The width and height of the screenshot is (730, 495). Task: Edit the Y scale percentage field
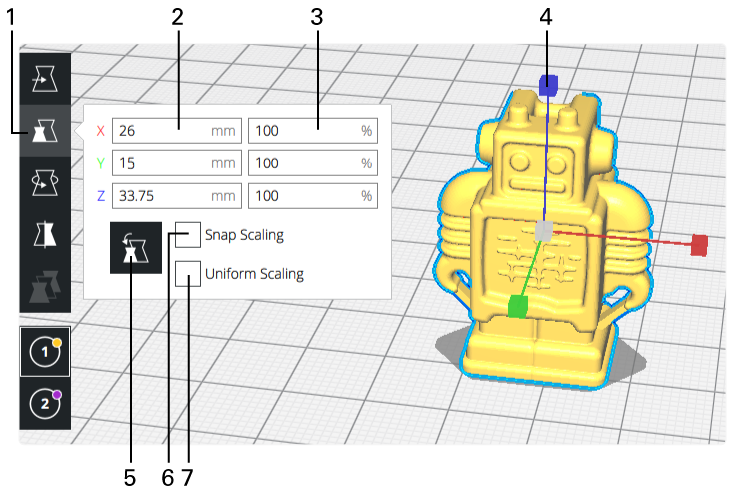(313, 163)
